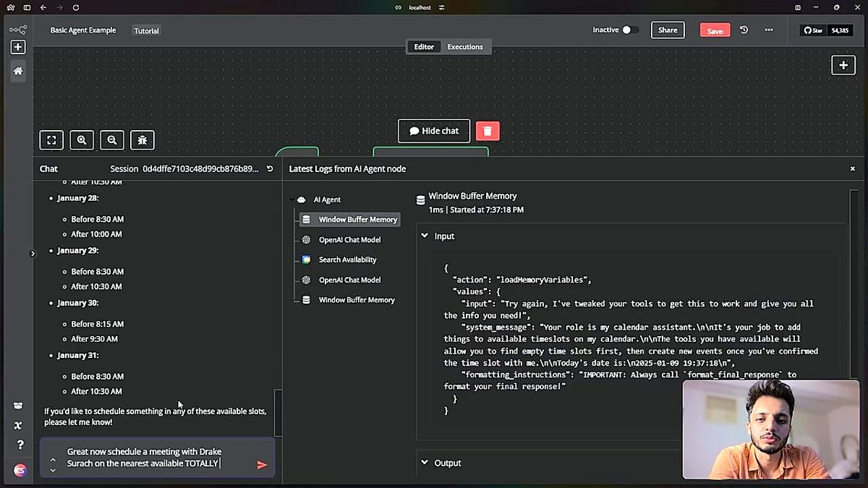
Task: Click the Share button
Action: [x=668, y=30]
